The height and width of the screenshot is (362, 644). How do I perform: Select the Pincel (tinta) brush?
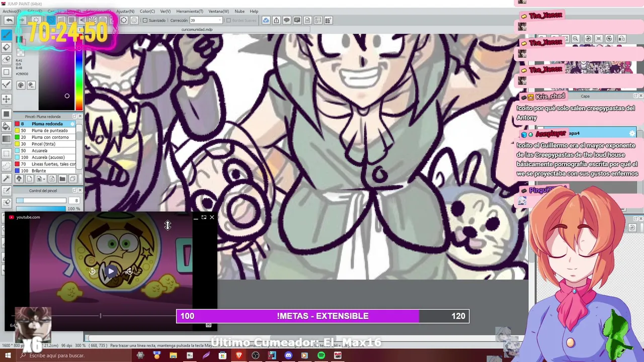45,144
